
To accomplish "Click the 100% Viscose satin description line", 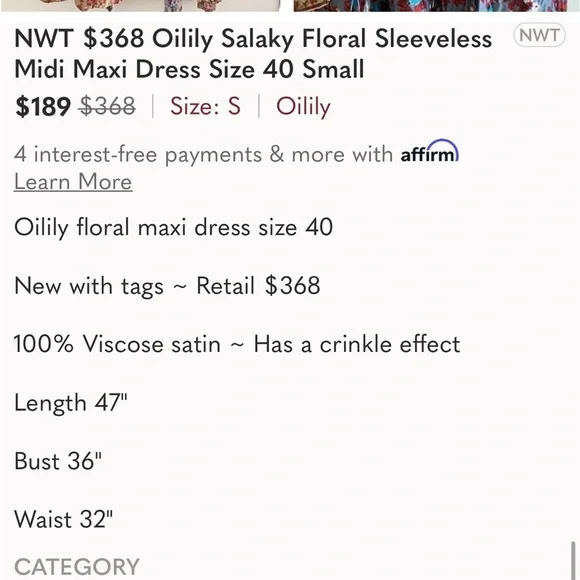I will point(237,344).
